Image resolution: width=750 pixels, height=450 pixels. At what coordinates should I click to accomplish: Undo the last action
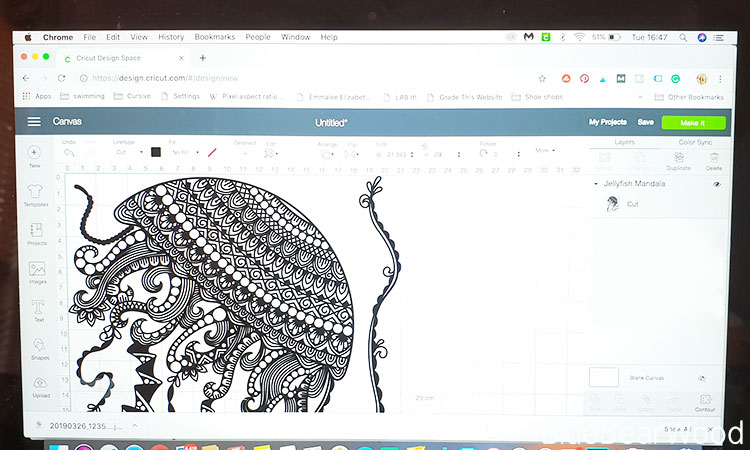[69, 152]
